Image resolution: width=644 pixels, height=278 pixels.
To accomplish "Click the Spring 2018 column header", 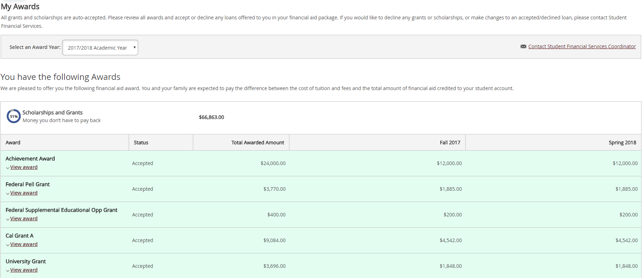I will [622, 143].
